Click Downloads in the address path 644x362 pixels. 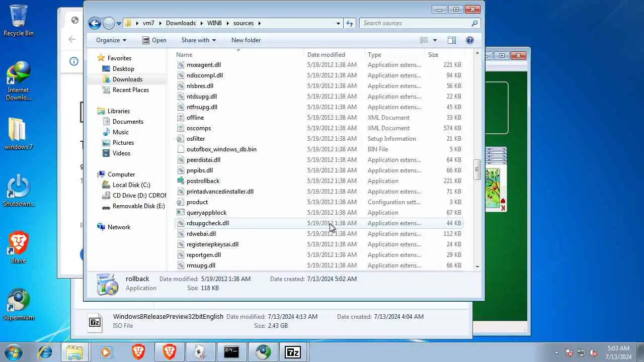coord(181,23)
